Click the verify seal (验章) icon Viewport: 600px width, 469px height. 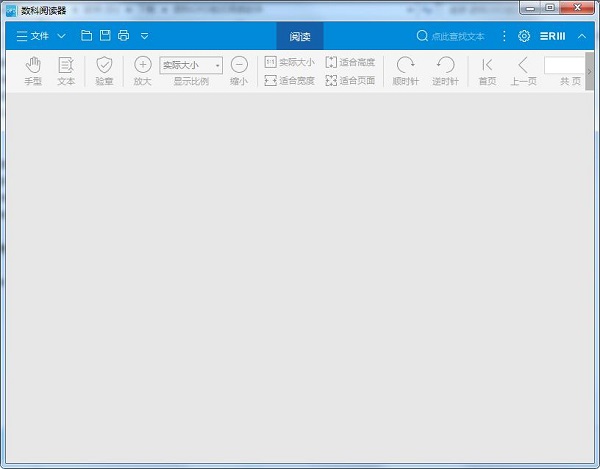point(104,70)
